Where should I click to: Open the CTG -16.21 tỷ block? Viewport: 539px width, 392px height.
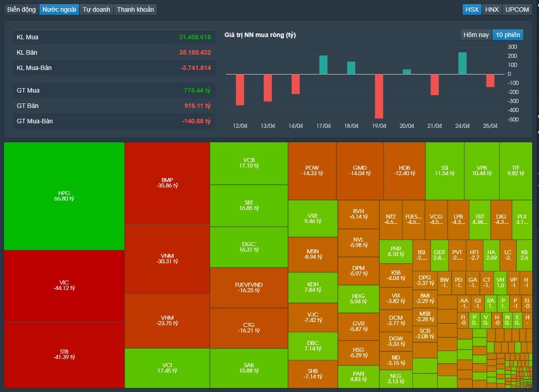point(249,328)
